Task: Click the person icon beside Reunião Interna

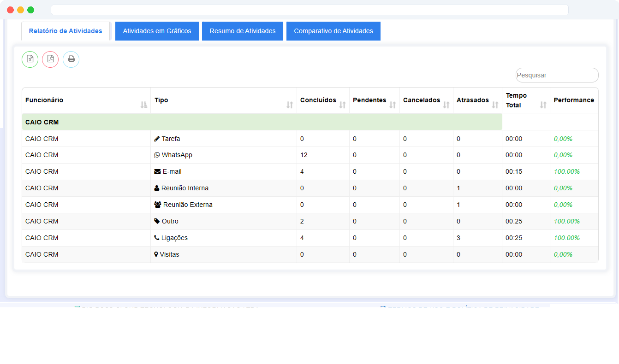Action: click(x=157, y=188)
